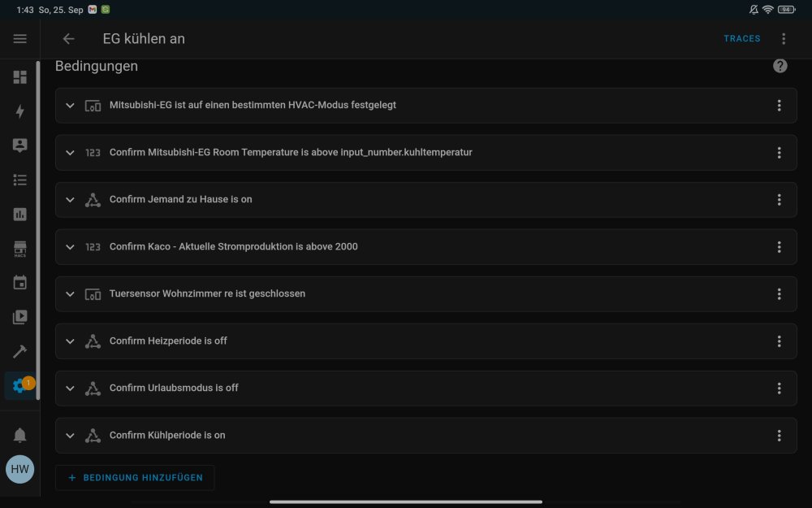Open options menu for Room Temperature condition
The image size is (812, 508).
[x=779, y=153]
